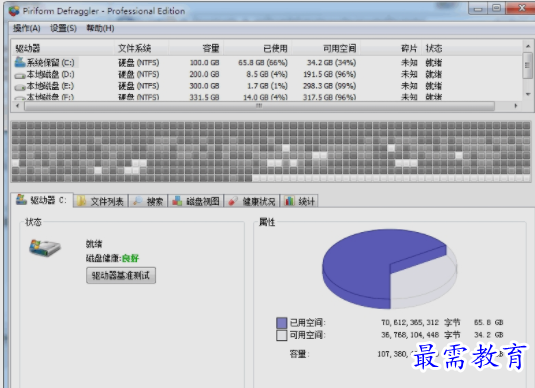535x388 pixels.
Task: Click the horizontal scrollbar left arrow
Action: [x=18, y=106]
